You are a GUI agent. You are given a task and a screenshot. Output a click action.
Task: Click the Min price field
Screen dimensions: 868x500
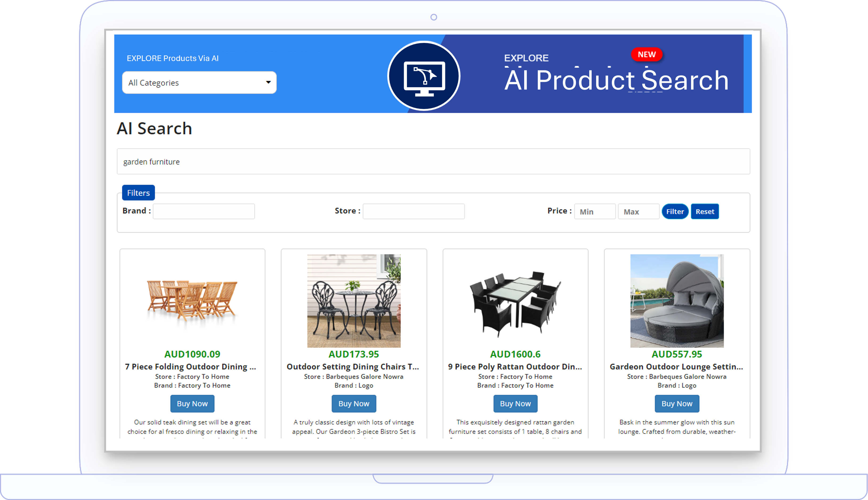pos(595,212)
